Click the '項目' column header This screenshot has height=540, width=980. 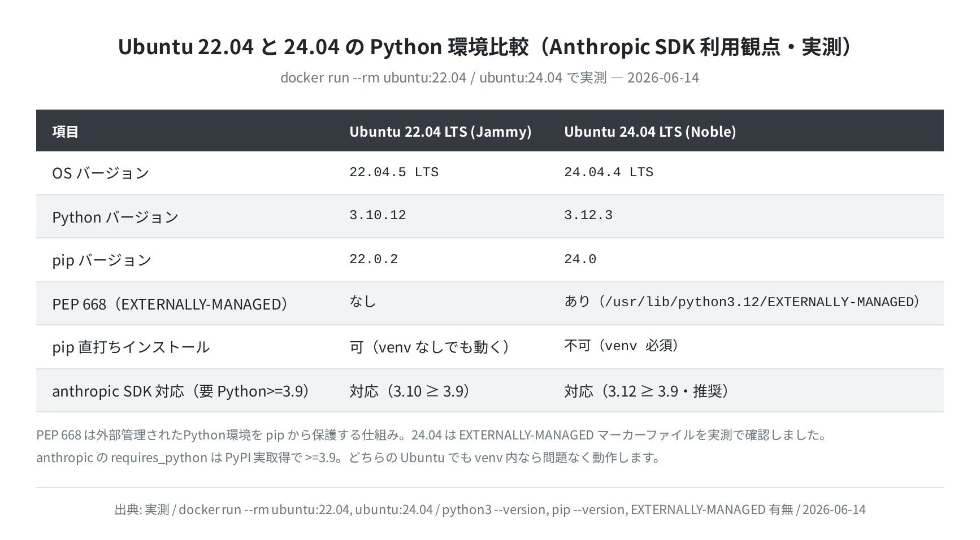[65, 131]
